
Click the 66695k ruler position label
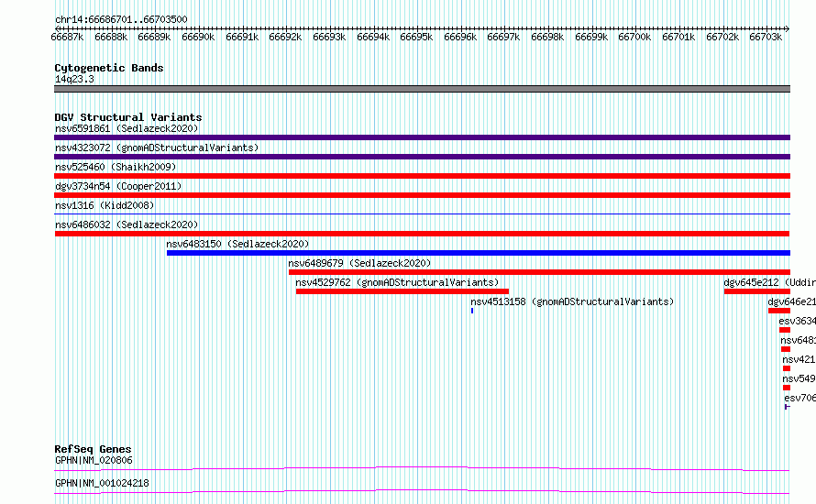click(x=416, y=37)
